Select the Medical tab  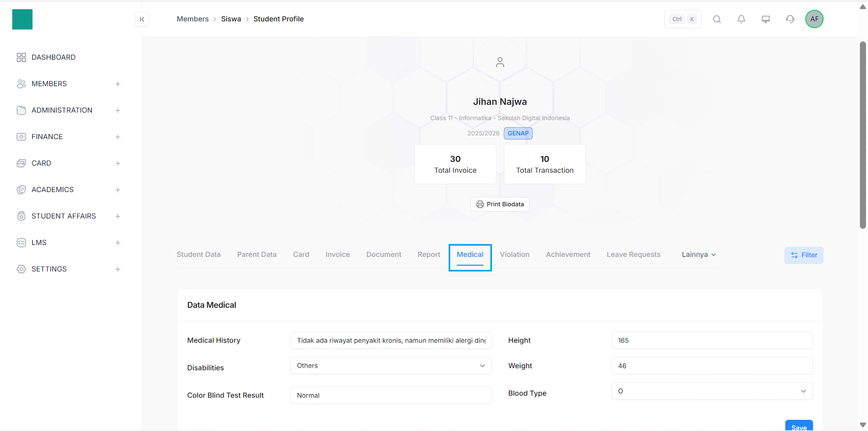pos(470,255)
